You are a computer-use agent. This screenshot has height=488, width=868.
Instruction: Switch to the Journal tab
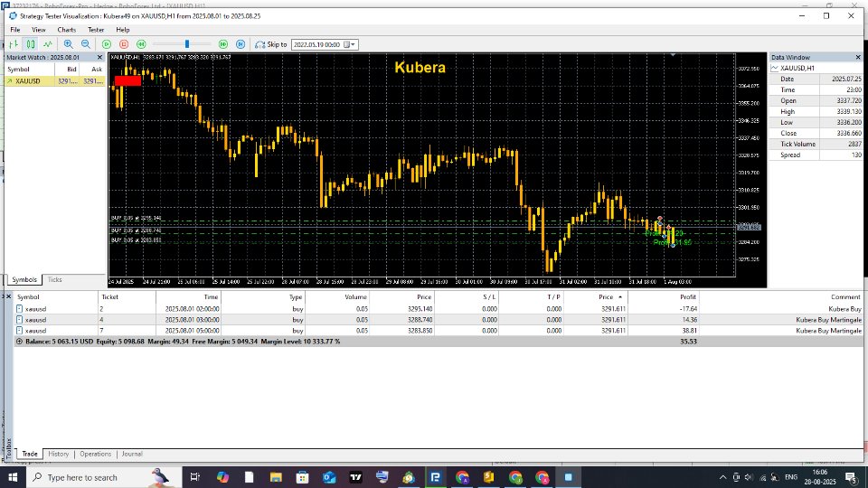132,454
